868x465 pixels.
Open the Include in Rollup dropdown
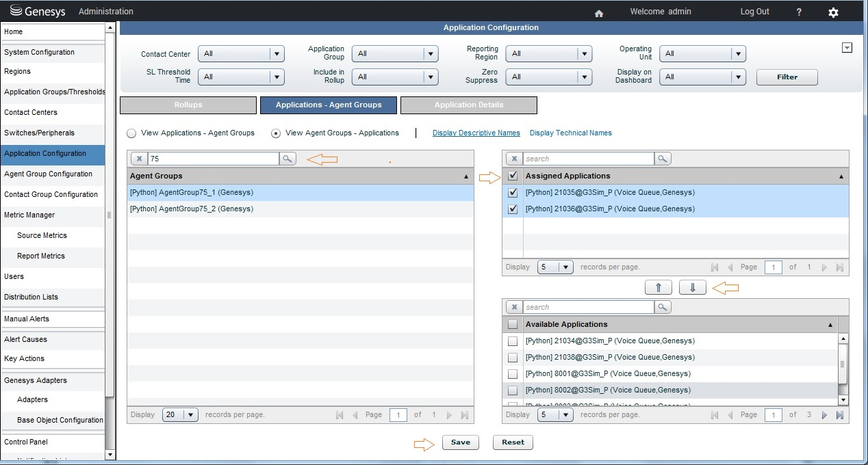pos(395,77)
